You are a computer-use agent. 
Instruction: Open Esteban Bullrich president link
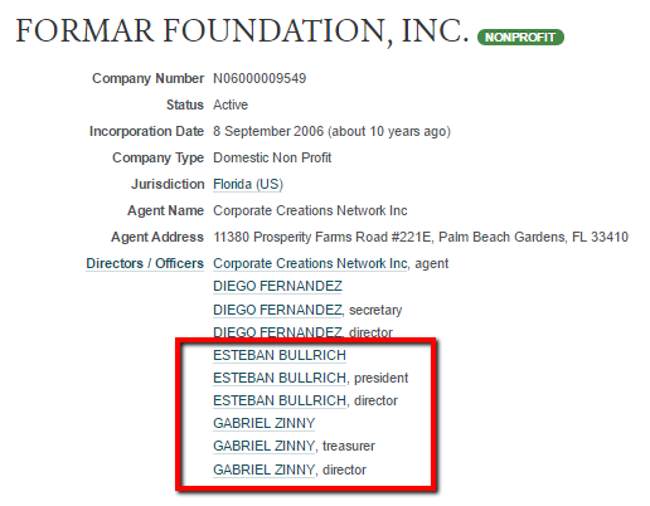click(x=279, y=379)
